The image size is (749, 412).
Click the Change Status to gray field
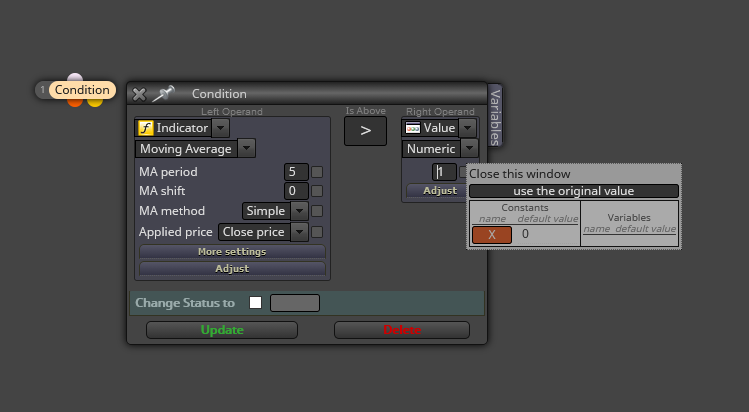coord(295,303)
